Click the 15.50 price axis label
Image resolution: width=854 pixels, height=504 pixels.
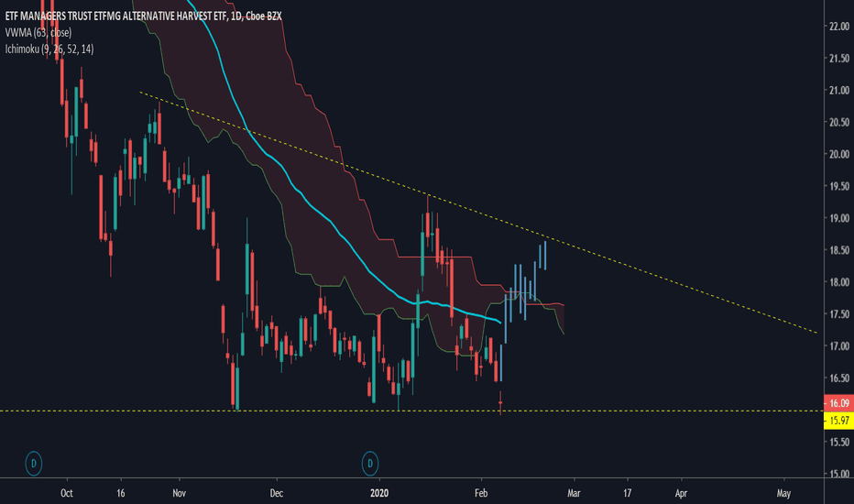point(838,442)
